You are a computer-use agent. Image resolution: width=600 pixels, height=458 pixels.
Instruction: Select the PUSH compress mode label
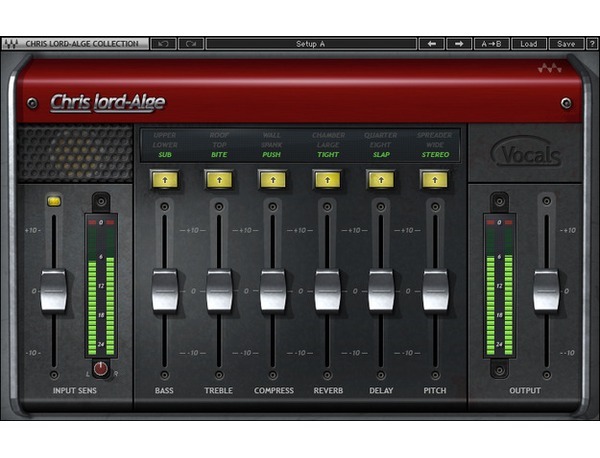tap(272, 155)
